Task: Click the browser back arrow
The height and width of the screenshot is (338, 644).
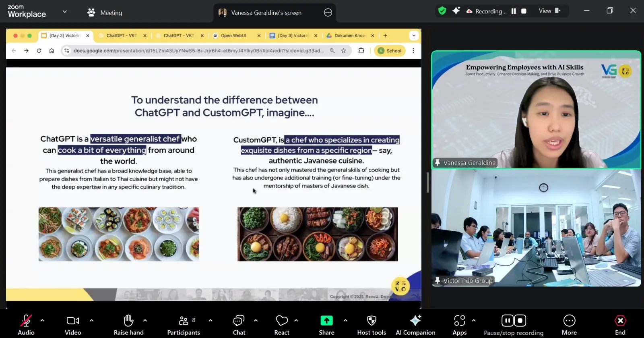Action: pos(14,50)
